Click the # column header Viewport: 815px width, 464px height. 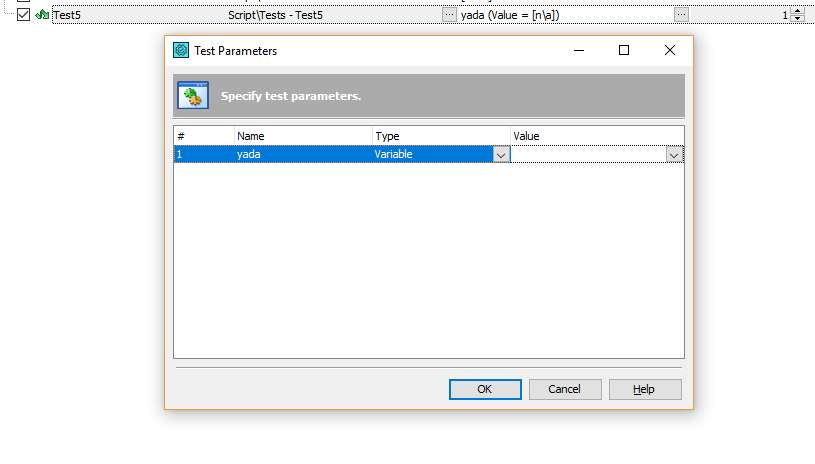click(x=204, y=136)
